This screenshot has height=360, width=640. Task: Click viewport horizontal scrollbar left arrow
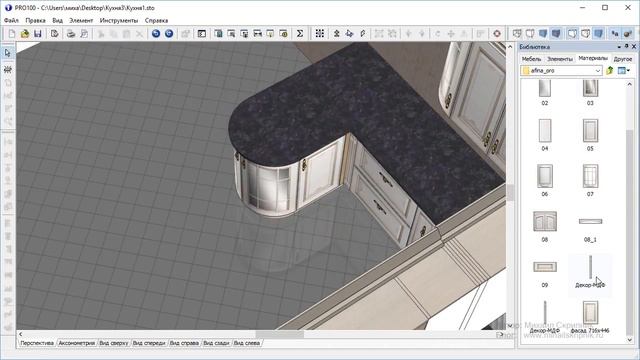pyautogui.click(x=20, y=334)
